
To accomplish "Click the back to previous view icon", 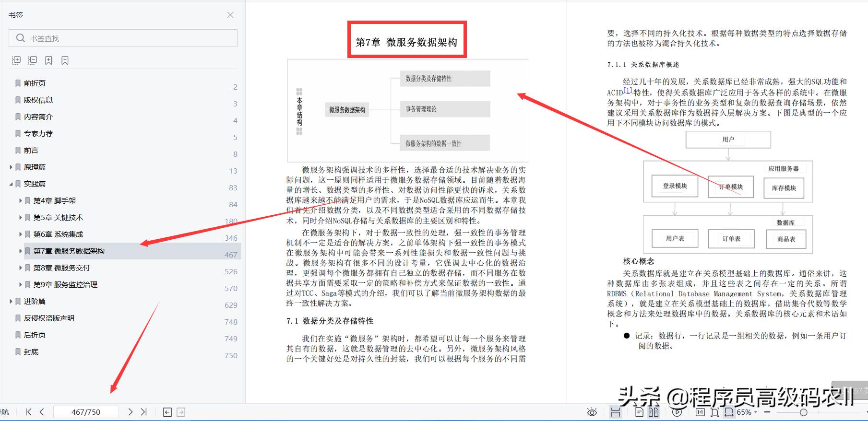I will click(x=167, y=412).
